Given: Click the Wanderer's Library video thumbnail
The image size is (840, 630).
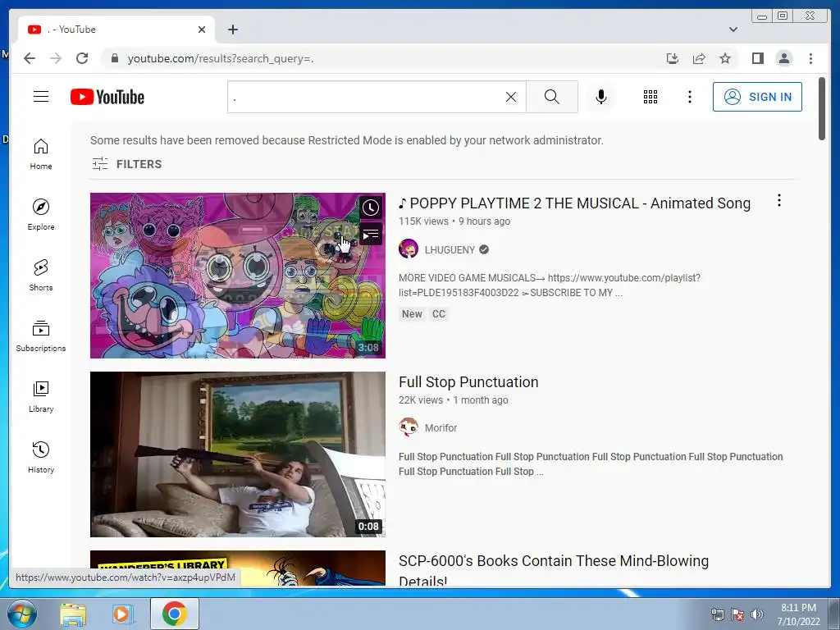Looking at the screenshot, I should pos(238,568).
